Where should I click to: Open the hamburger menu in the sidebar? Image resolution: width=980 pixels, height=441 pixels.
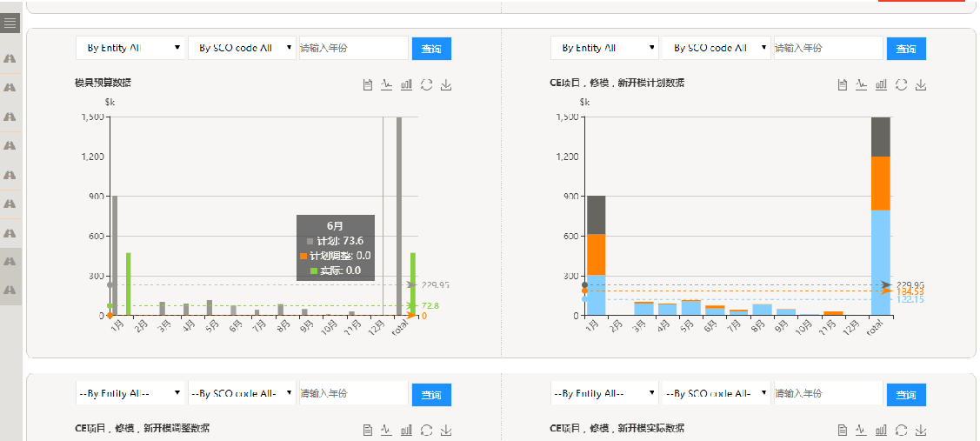pos(10,23)
